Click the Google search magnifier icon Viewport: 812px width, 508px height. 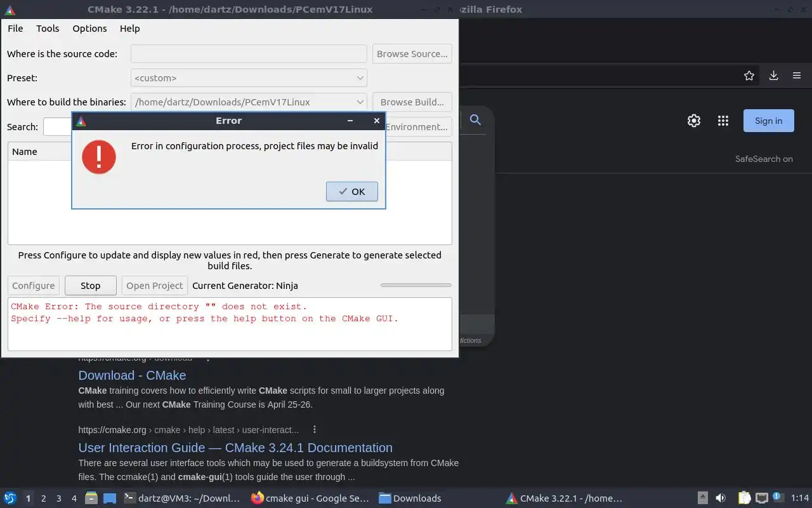point(475,119)
